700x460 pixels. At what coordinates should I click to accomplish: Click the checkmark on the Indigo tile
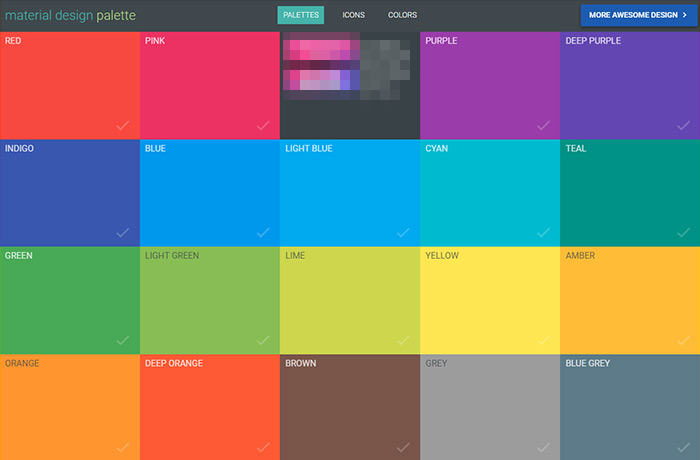[123, 233]
